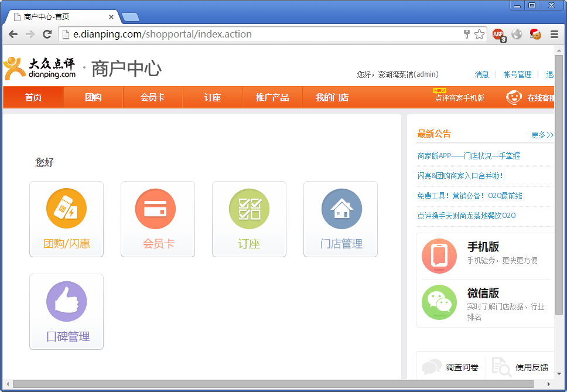Open announcement 闪惠&团购商家入口合并啦!
This screenshot has height=392, width=567.
[x=460, y=176]
